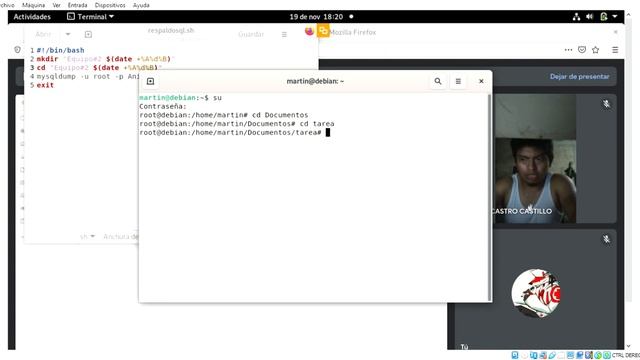Open the text editor hamburger menu
Viewport: 640px width, 360px height.
(284, 34)
